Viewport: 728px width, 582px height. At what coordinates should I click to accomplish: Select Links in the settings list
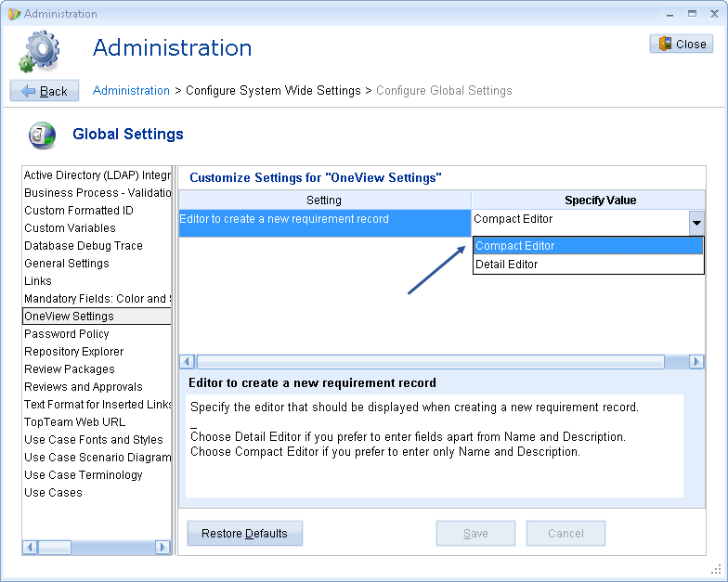[97, 280]
